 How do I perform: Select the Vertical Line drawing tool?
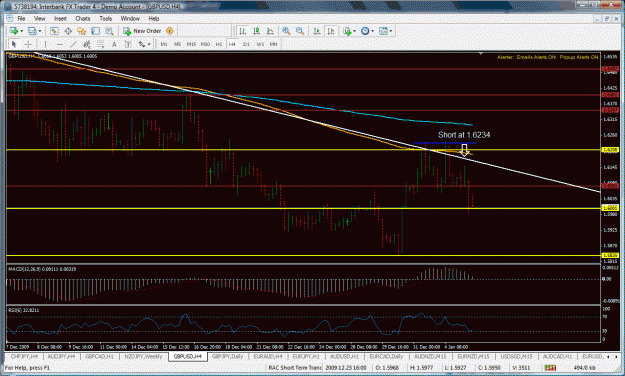pos(45,44)
